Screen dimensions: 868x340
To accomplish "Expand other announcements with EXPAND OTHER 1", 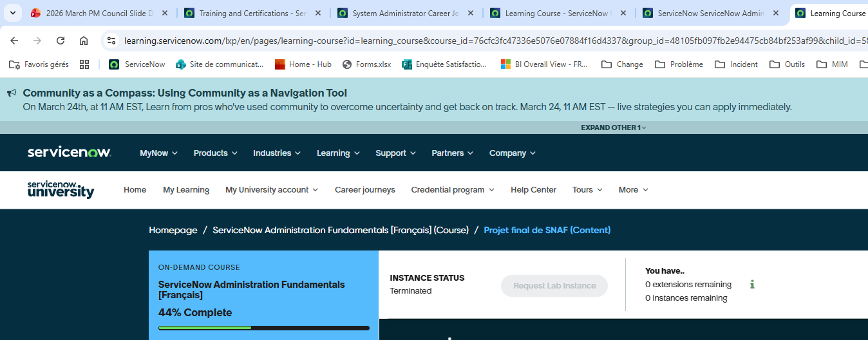I will (x=614, y=127).
